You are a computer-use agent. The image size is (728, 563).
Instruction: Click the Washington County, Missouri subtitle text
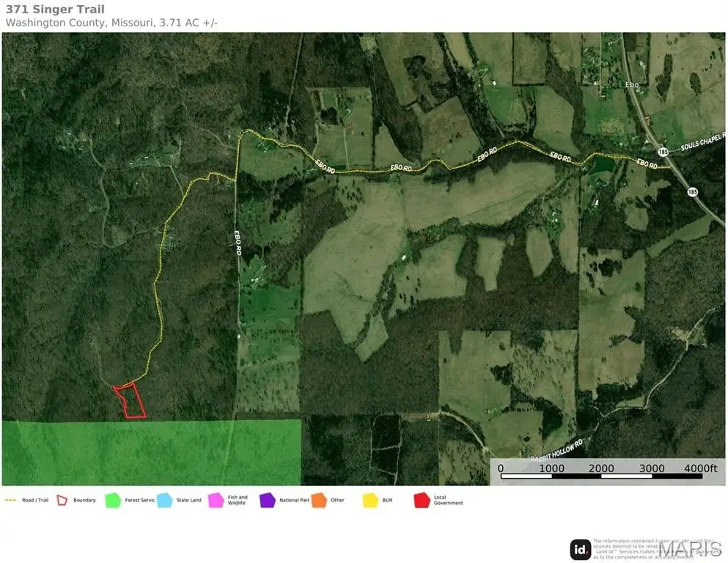[x=111, y=23]
